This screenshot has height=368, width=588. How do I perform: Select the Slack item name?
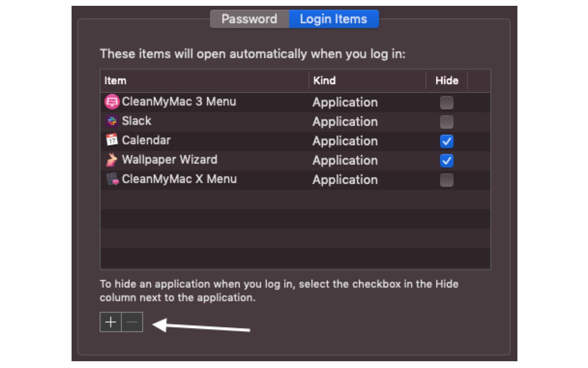point(136,121)
